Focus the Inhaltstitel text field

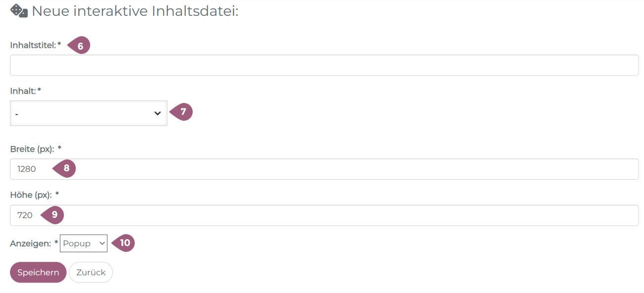pos(324,65)
